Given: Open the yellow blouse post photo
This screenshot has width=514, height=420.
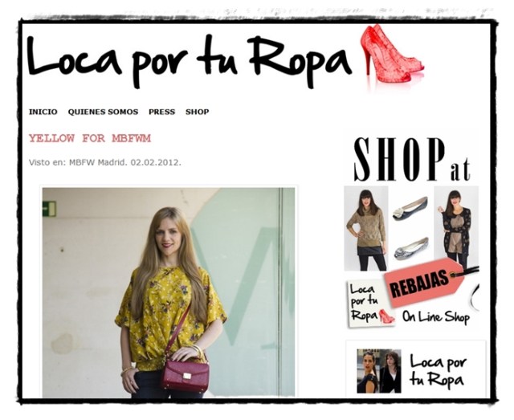Looking at the screenshot, I should (169, 293).
